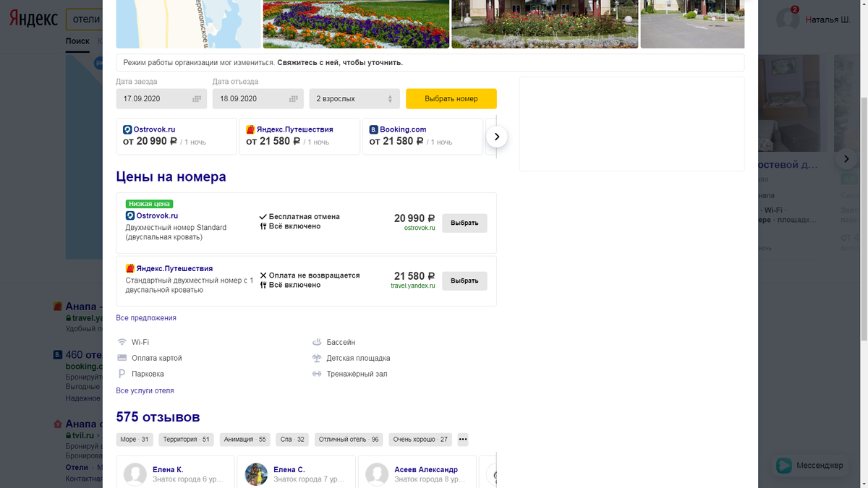Image resolution: width=868 pixels, height=488 pixels.
Task: Click Елена К. avatar placeholder
Action: [135, 475]
